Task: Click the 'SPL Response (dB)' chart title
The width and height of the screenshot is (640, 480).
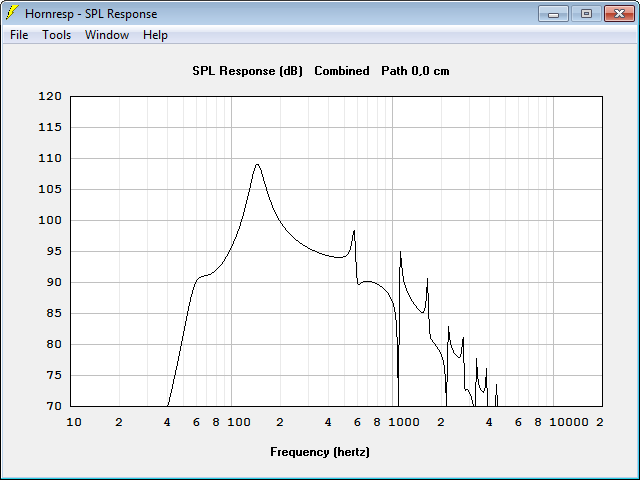Action: (247, 71)
